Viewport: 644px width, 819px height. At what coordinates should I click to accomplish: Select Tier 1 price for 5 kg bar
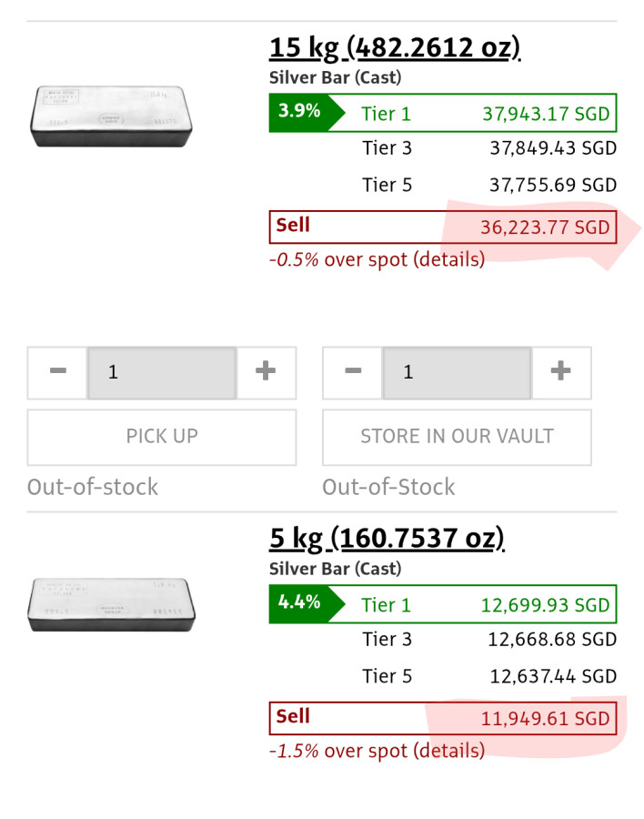443,605
